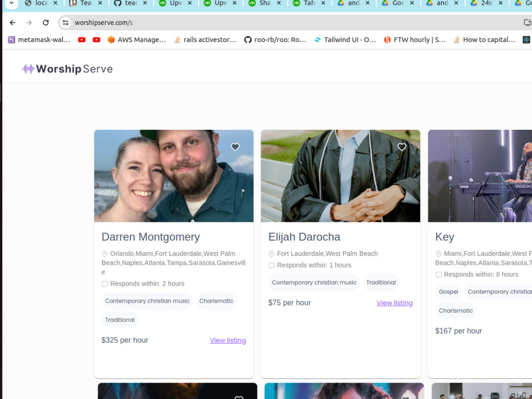Screen dimensions: 532x399
Task: Favorite Elijah Darocha's listing with heart icon
Action: click(x=402, y=147)
